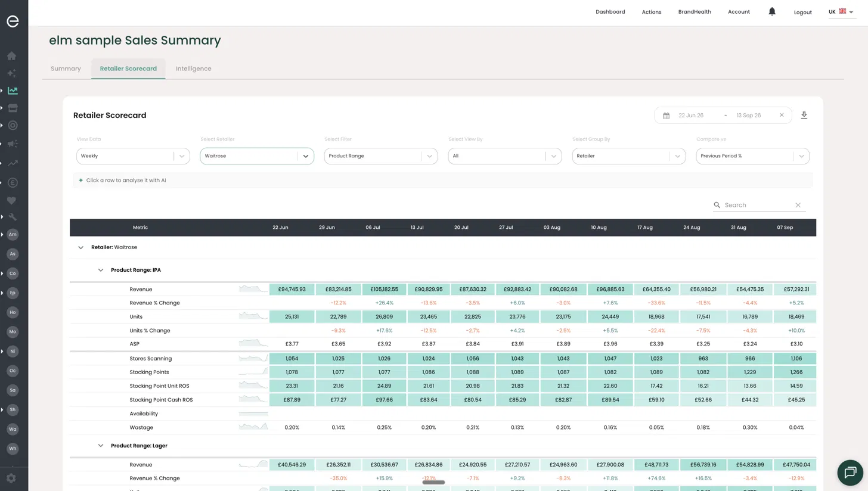The height and width of the screenshot is (491, 868).
Task: Click the Metric column header
Action: click(x=140, y=228)
